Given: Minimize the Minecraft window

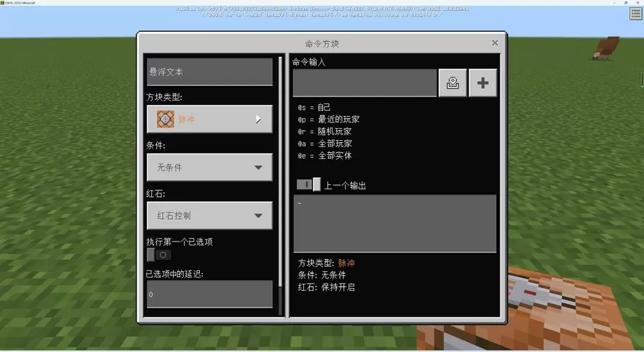Looking at the screenshot, I should [x=615, y=3].
